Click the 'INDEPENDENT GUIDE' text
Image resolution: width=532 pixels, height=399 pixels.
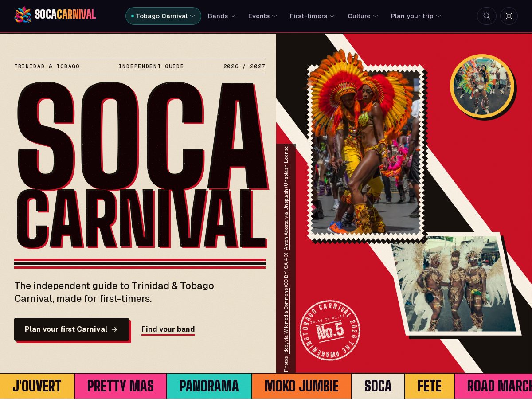pyautogui.click(x=151, y=66)
